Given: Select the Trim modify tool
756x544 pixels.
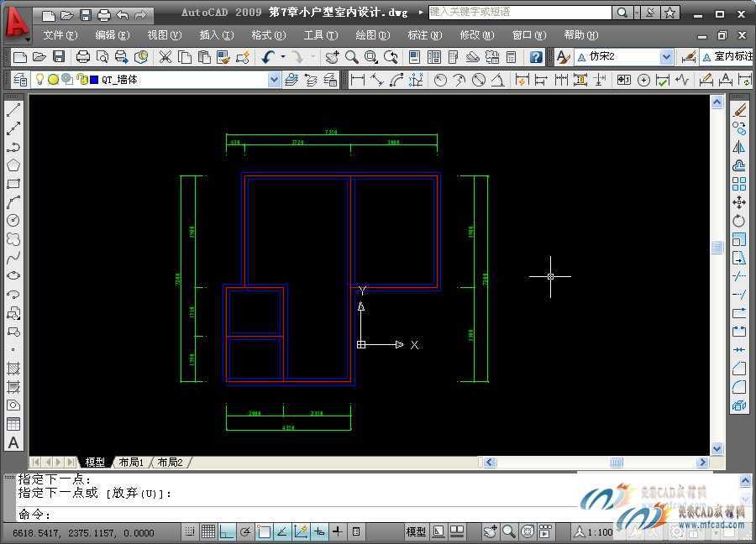Looking at the screenshot, I should (x=739, y=276).
